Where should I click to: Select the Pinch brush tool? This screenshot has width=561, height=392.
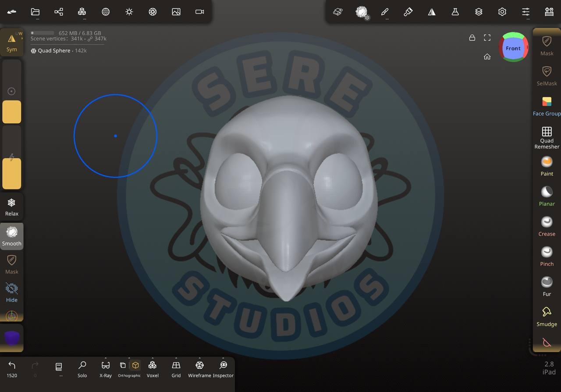(547, 256)
